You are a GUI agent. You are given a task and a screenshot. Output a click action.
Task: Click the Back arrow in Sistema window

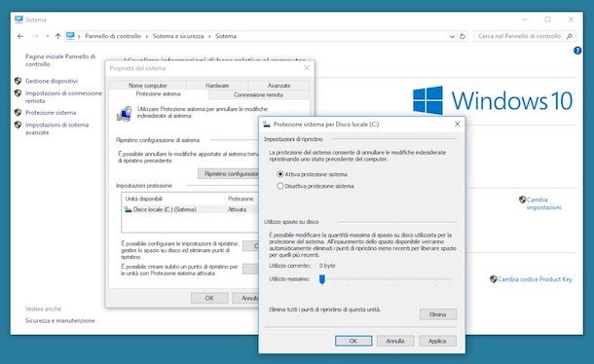[x=20, y=36]
